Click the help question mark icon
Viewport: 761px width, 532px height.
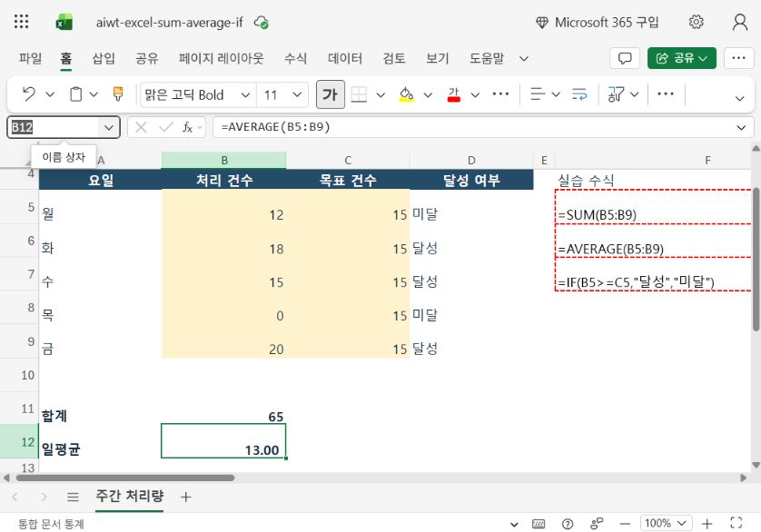click(568, 524)
